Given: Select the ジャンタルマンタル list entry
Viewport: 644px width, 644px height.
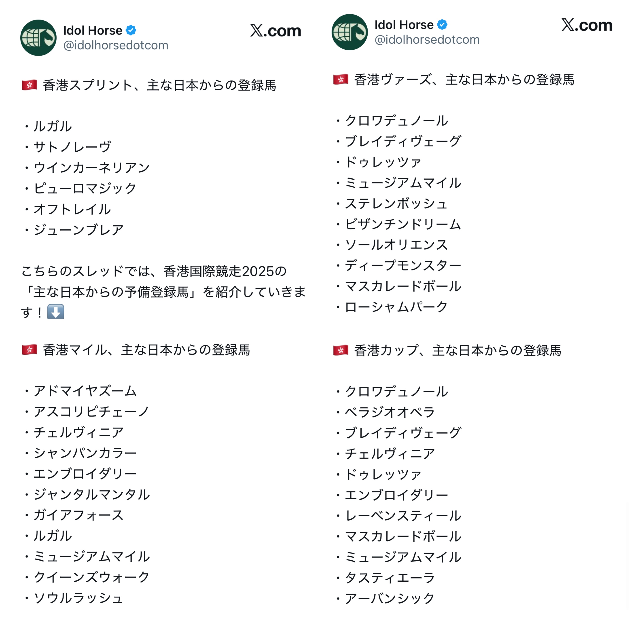Looking at the screenshot, I should tap(92, 494).
